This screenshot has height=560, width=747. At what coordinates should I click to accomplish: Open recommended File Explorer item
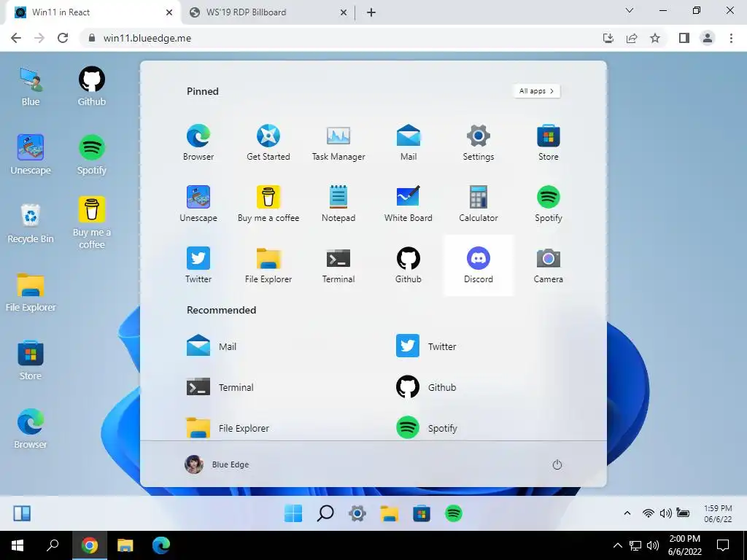[x=228, y=427]
